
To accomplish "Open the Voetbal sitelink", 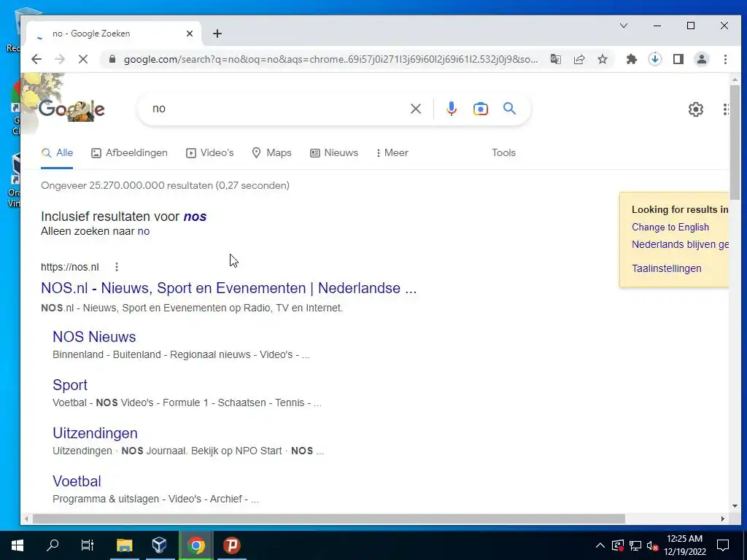I will pos(77,481).
